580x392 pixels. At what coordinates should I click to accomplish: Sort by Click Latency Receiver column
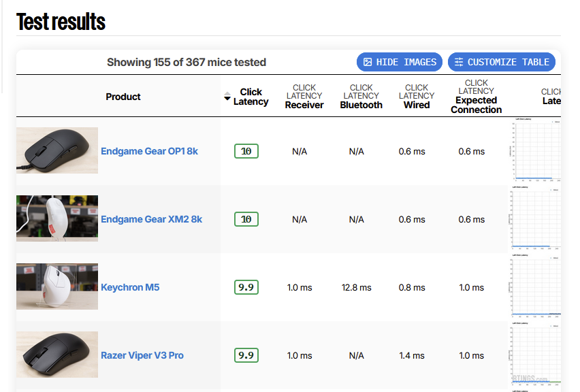point(304,97)
